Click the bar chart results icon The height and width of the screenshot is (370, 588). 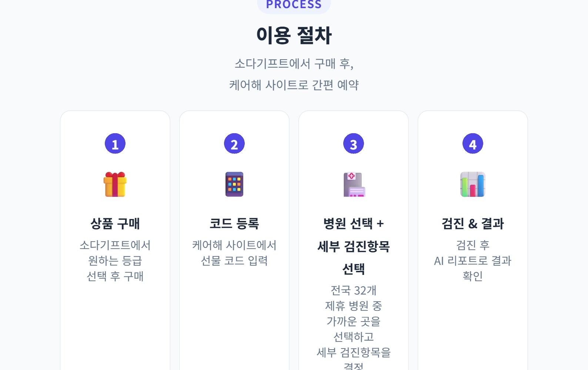click(x=473, y=184)
